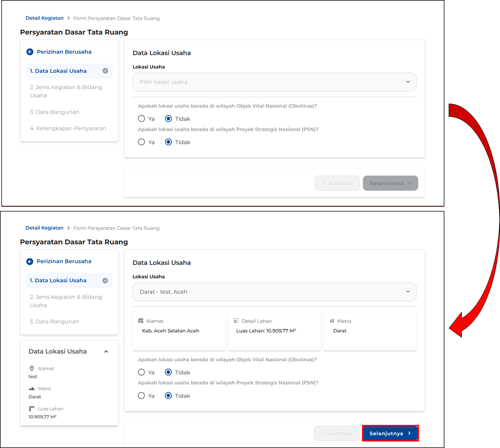500x448 pixels.
Task: Select Tidak for Obvitnas in the upper empty form
Action: coord(169,119)
